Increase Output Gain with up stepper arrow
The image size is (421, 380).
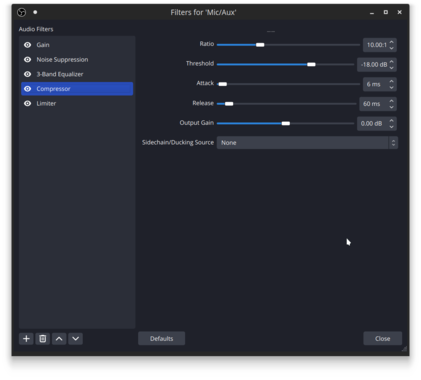[x=392, y=121]
